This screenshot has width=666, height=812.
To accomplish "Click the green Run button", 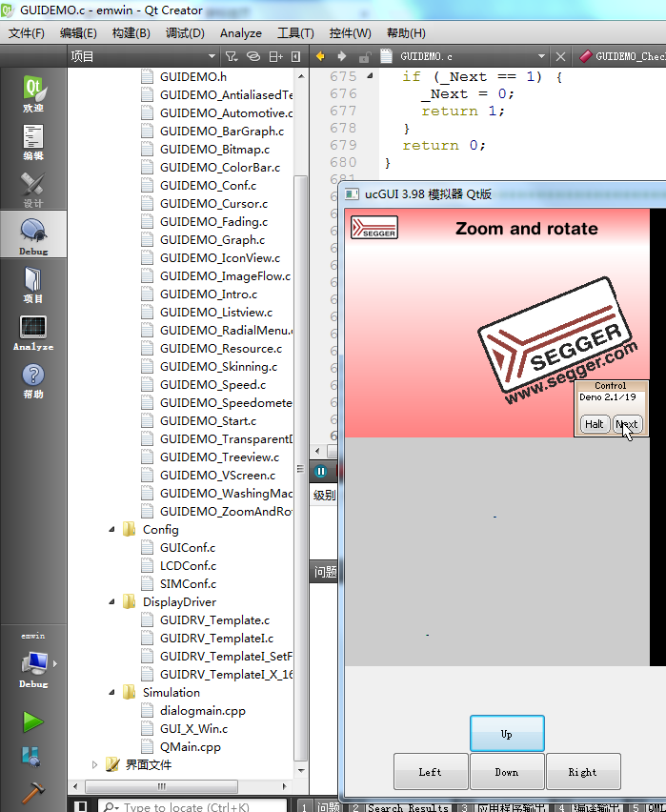I will (x=33, y=721).
